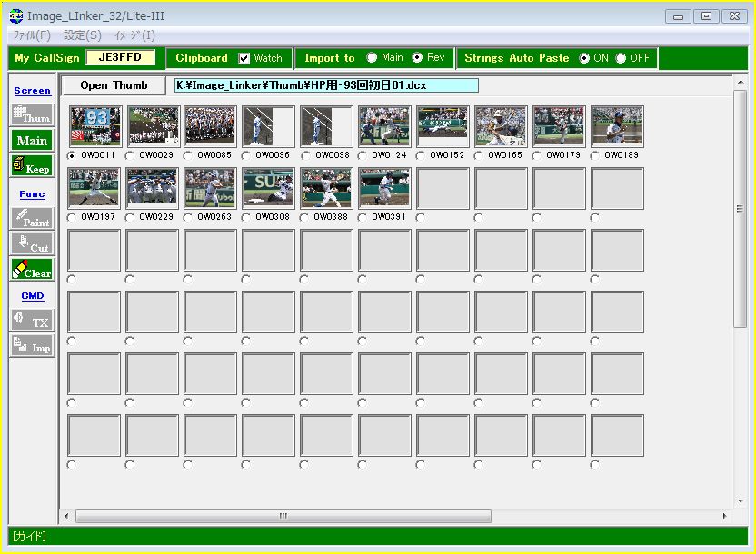
Task: Select the Thum screen button
Action: [x=32, y=114]
